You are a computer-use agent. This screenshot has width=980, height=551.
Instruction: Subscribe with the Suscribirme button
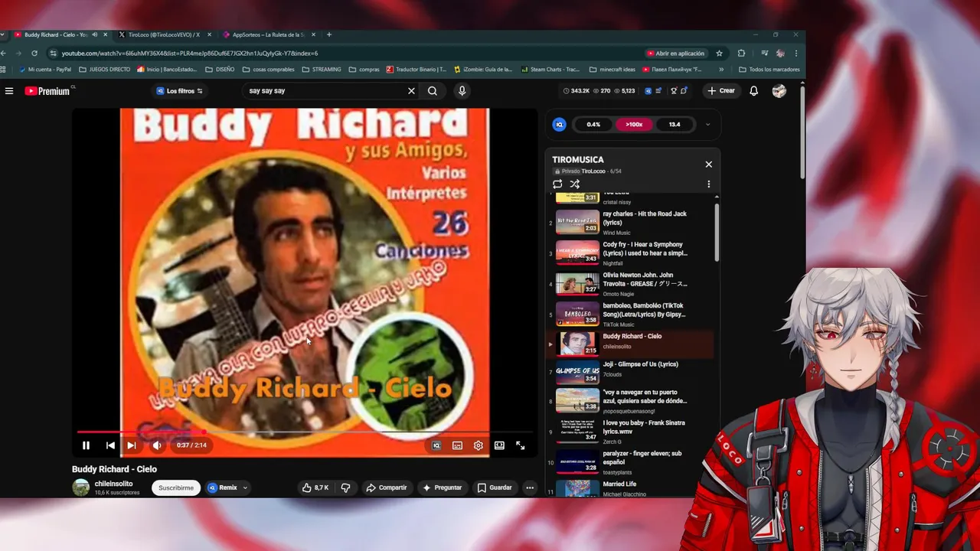[176, 487]
